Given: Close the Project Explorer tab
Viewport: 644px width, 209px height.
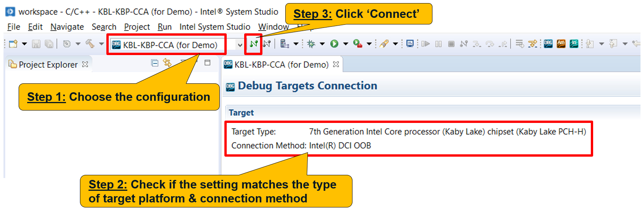Looking at the screenshot, I should 85,64.
